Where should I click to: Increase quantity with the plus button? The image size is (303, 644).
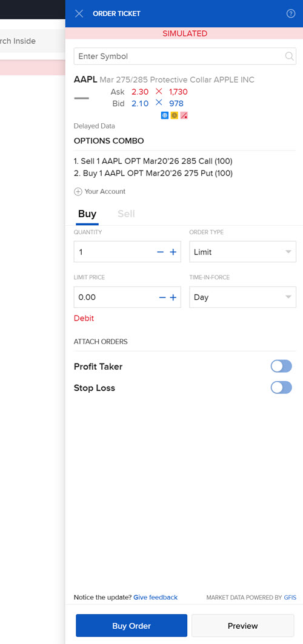click(173, 252)
